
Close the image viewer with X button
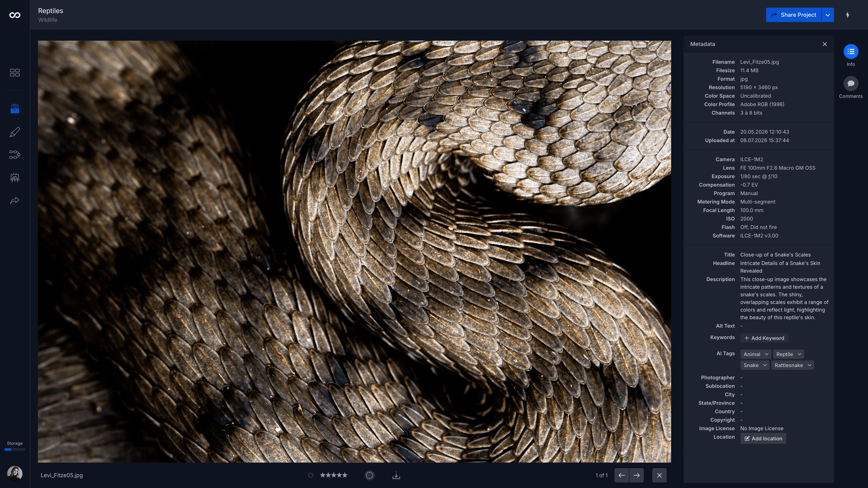[x=659, y=475]
